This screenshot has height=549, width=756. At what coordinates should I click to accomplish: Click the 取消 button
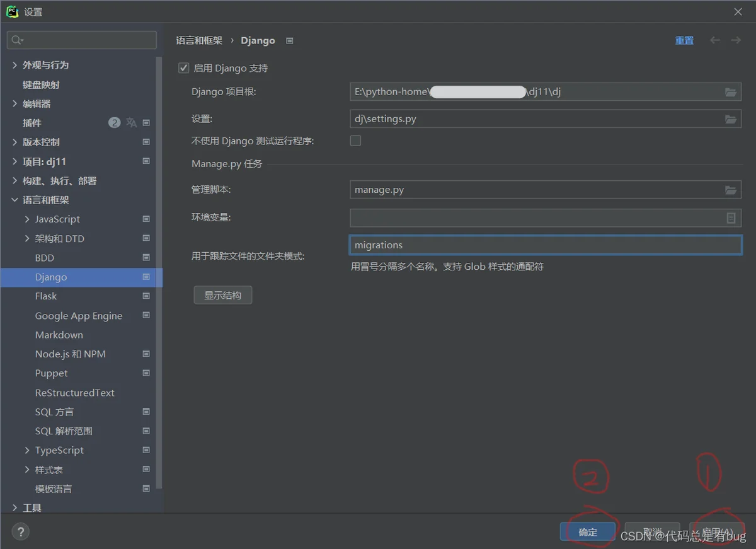(x=653, y=532)
